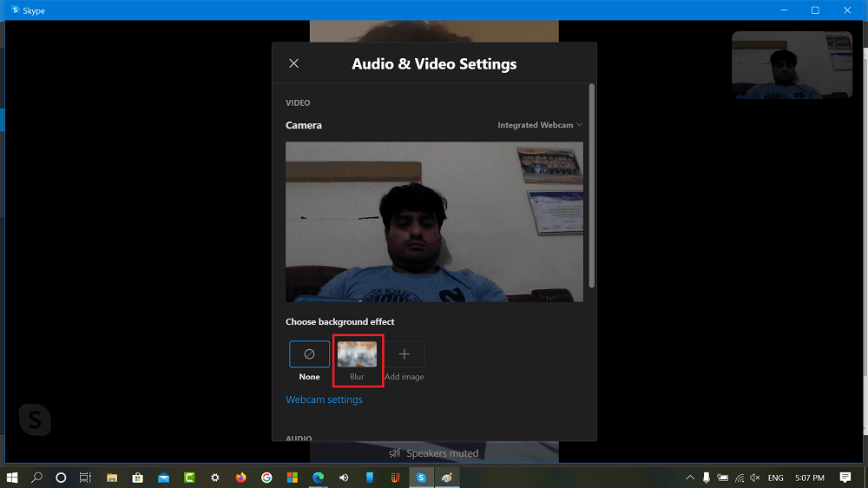Open the 5:07 PM clock
Image resolution: width=868 pixels, height=488 pixels.
pos(810,478)
